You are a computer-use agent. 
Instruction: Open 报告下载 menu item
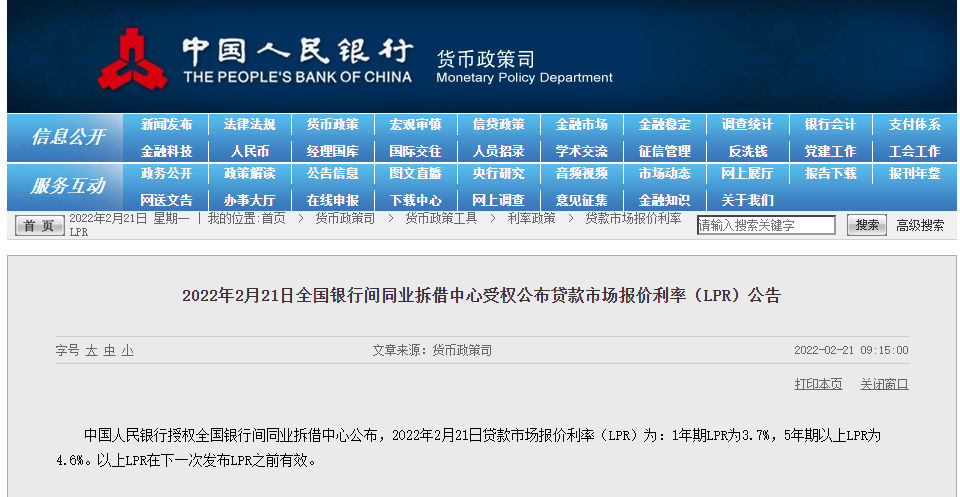pos(830,174)
